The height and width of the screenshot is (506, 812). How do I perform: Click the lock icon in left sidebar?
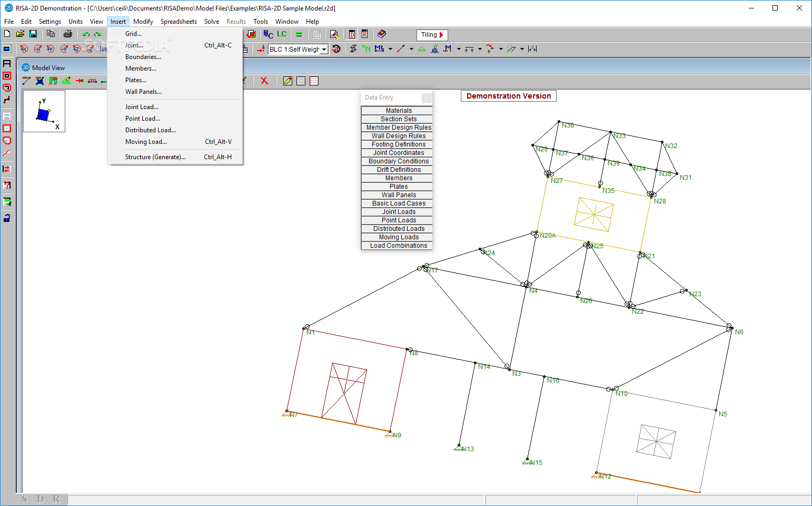tap(7, 218)
